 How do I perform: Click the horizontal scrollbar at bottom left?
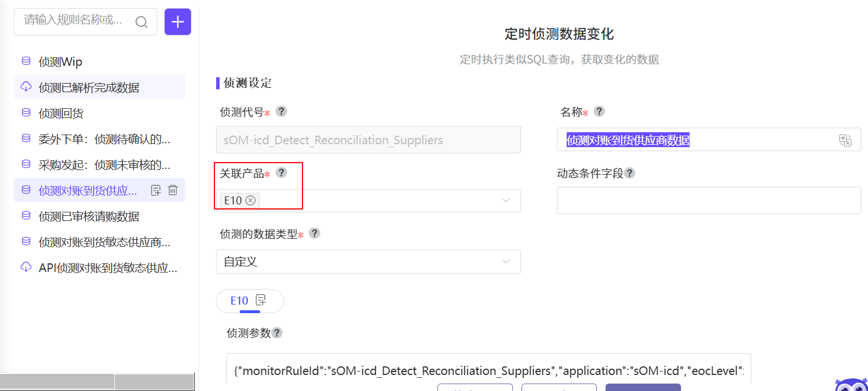[x=97, y=381]
